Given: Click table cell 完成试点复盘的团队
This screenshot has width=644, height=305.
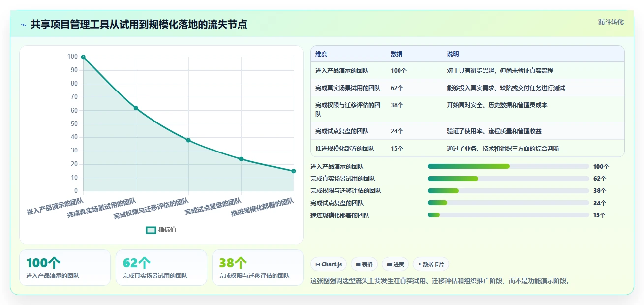Looking at the screenshot, I should (x=342, y=131).
